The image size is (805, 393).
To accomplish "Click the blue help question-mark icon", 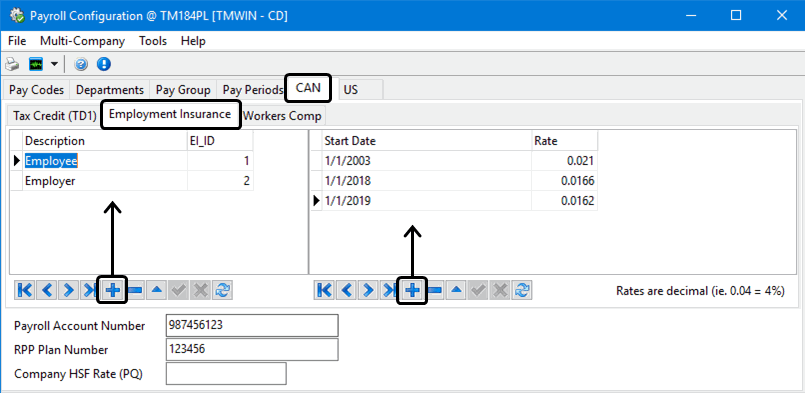I will tap(81, 64).
